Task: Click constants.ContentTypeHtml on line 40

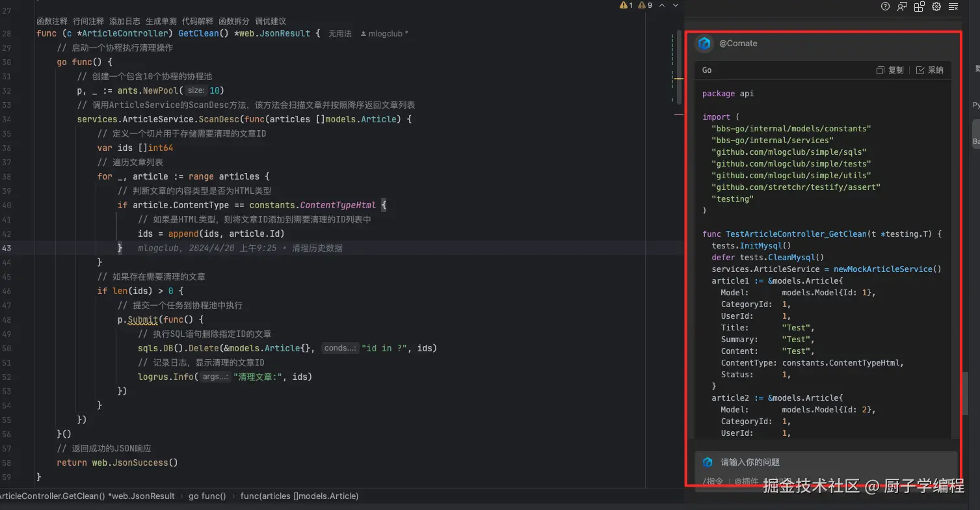Action: pyautogui.click(x=313, y=205)
